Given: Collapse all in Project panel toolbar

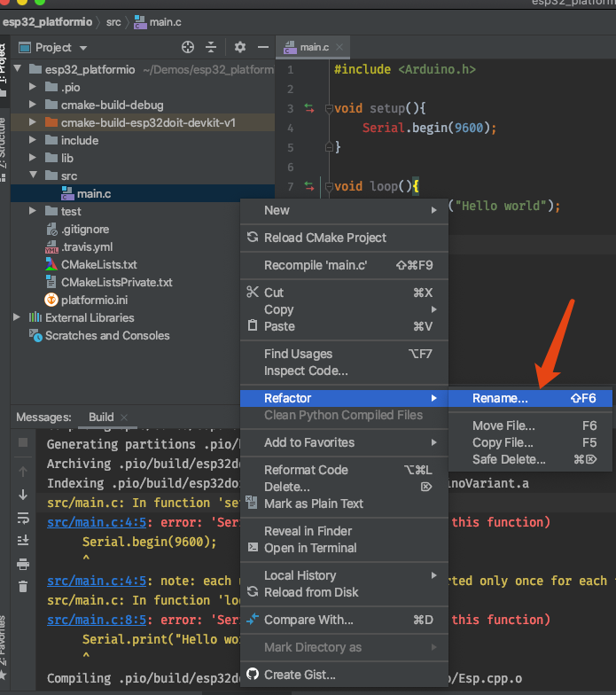Looking at the screenshot, I should click(x=211, y=47).
